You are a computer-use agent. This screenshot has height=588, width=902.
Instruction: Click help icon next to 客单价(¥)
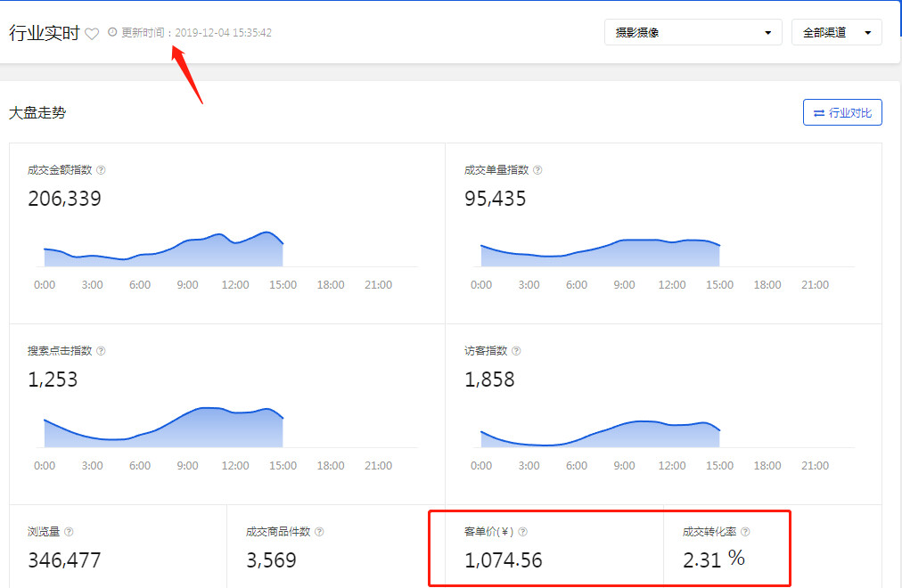pos(523,532)
